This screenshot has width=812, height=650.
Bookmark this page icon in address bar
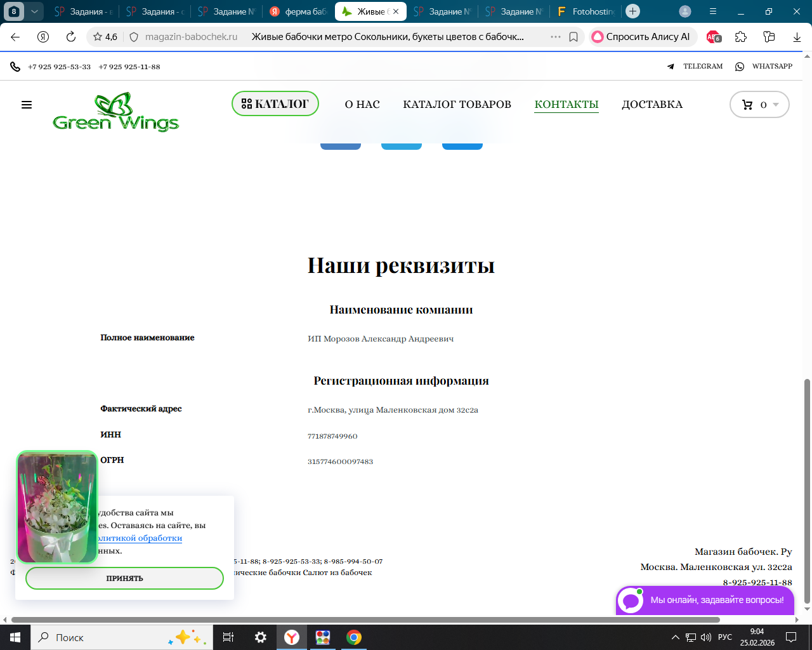[573, 37]
